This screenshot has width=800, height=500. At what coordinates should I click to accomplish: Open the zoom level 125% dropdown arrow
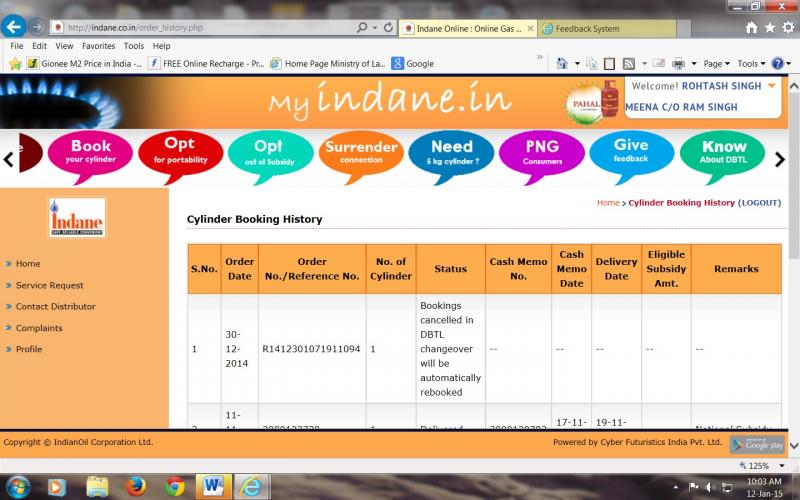(x=782, y=466)
